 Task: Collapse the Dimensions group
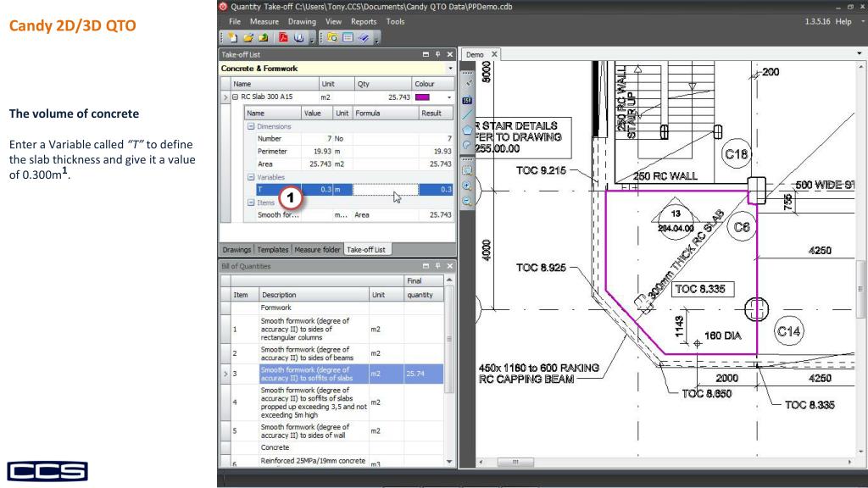click(x=251, y=126)
